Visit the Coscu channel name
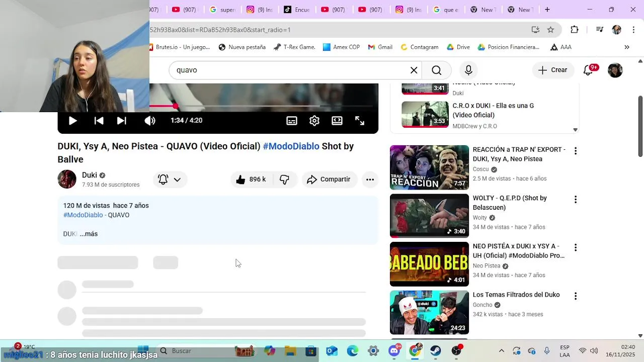This screenshot has height=362, width=644. [480, 169]
